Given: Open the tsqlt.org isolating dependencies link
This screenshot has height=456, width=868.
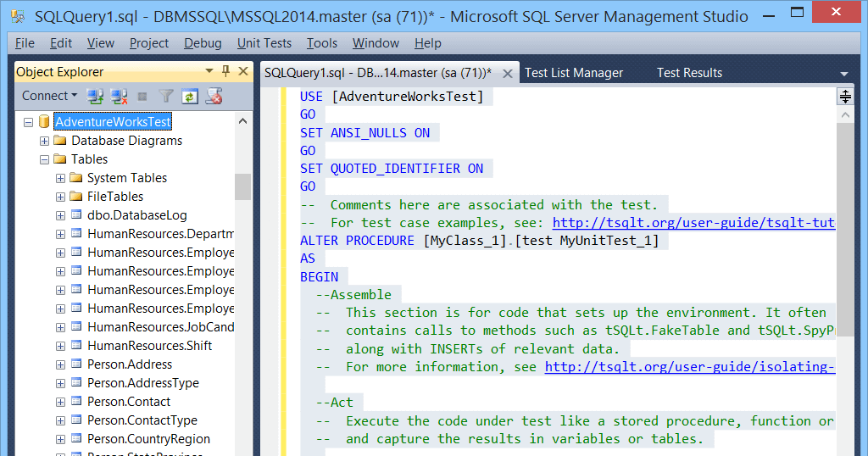Looking at the screenshot, I should [690, 366].
